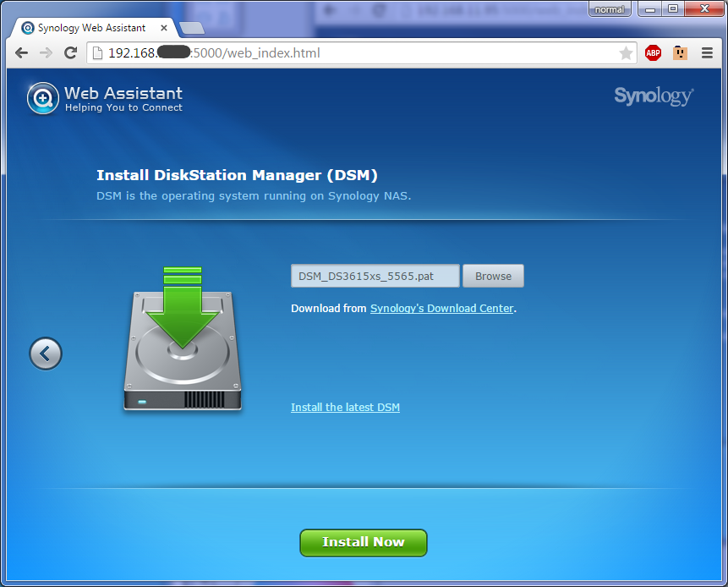Click the Synology brand logo
This screenshot has width=728, height=587.
[x=654, y=96]
